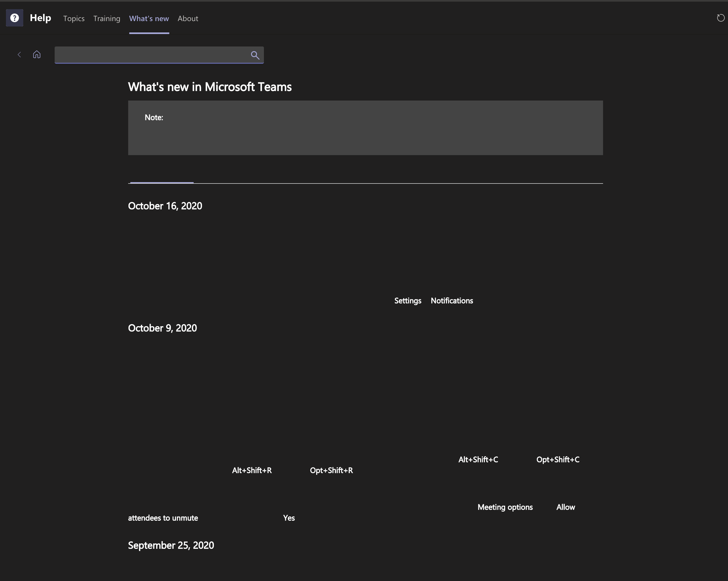Click the search magnifier icon
The height and width of the screenshot is (581, 728).
point(255,55)
